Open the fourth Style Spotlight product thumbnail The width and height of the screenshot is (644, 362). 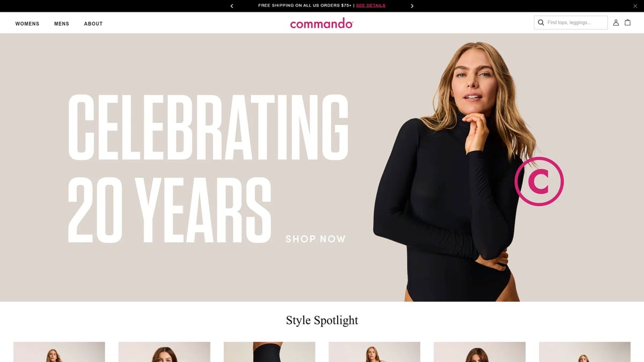point(375,352)
